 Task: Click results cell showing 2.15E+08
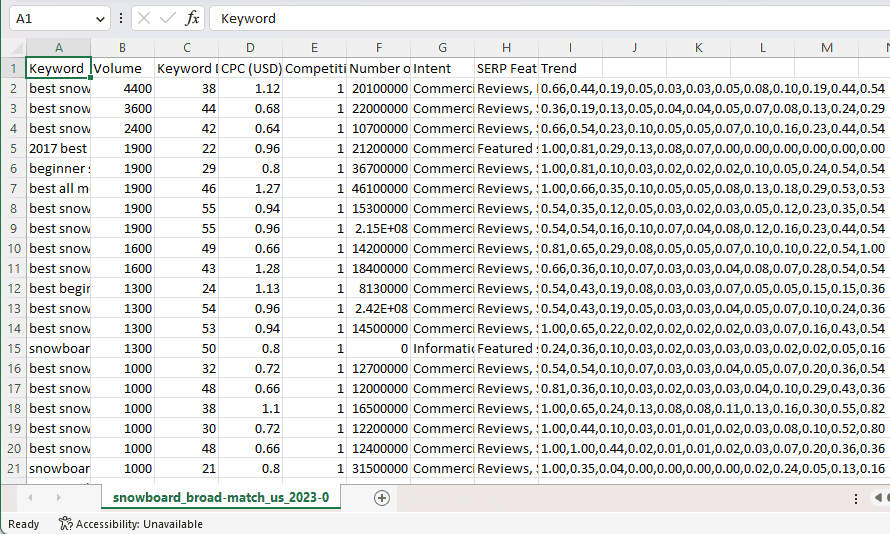[x=379, y=229]
